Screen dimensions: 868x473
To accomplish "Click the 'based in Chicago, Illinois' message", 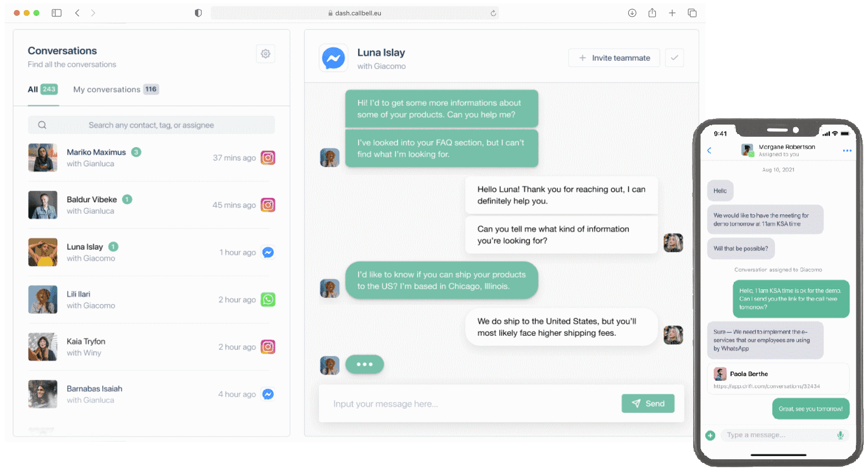I will [x=442, y=280].
